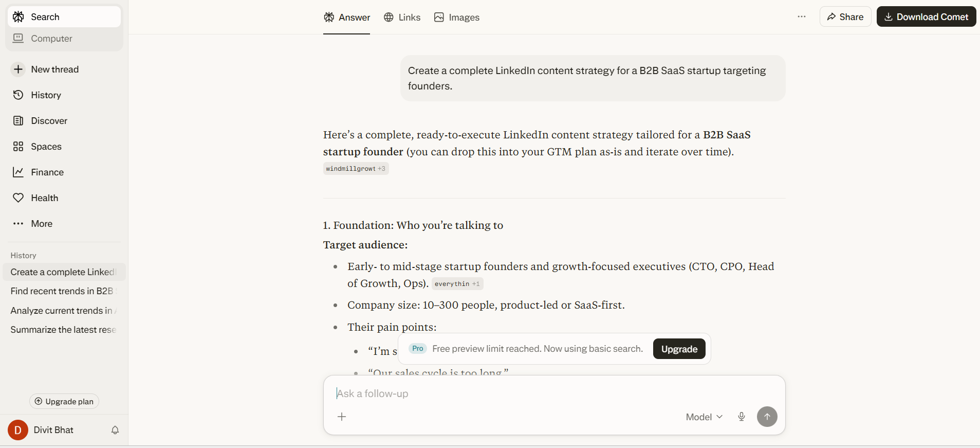Switch to the Images tab
Screen dimensions: 980x448
[456, 17]
